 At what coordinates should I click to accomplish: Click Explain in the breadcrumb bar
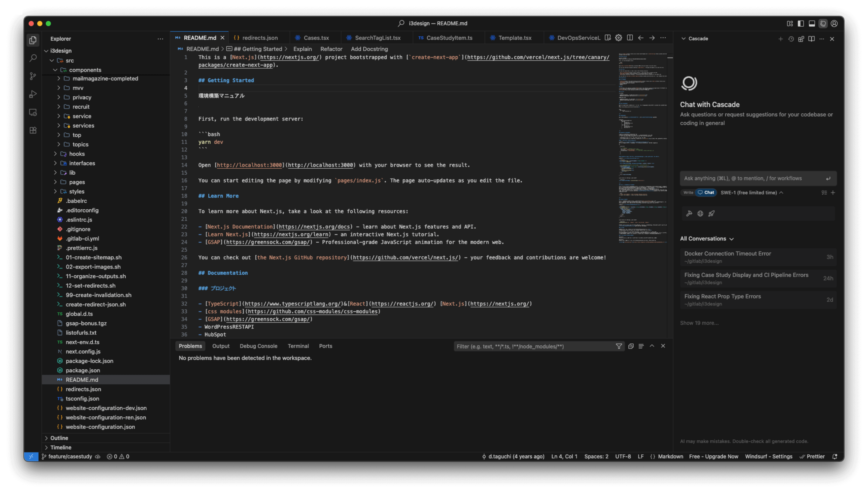[302, 49]
